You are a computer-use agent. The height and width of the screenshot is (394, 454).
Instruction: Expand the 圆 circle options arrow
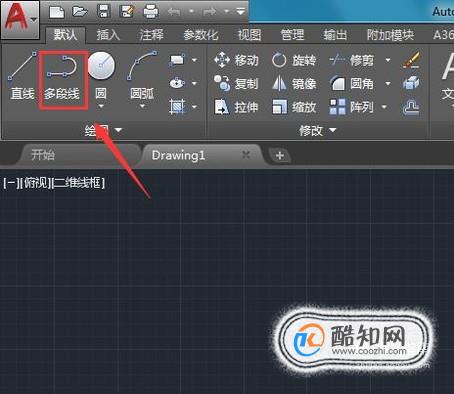[x=101, y=106]
